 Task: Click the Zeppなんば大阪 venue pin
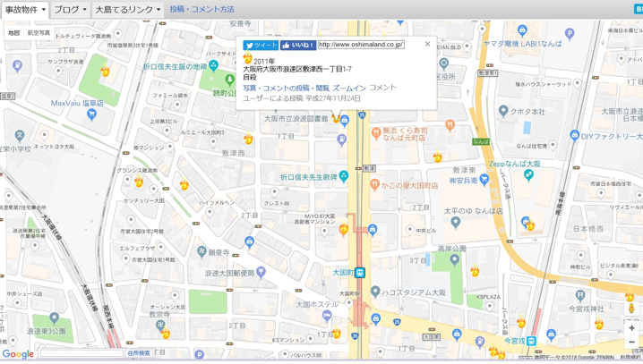[529, 175]
